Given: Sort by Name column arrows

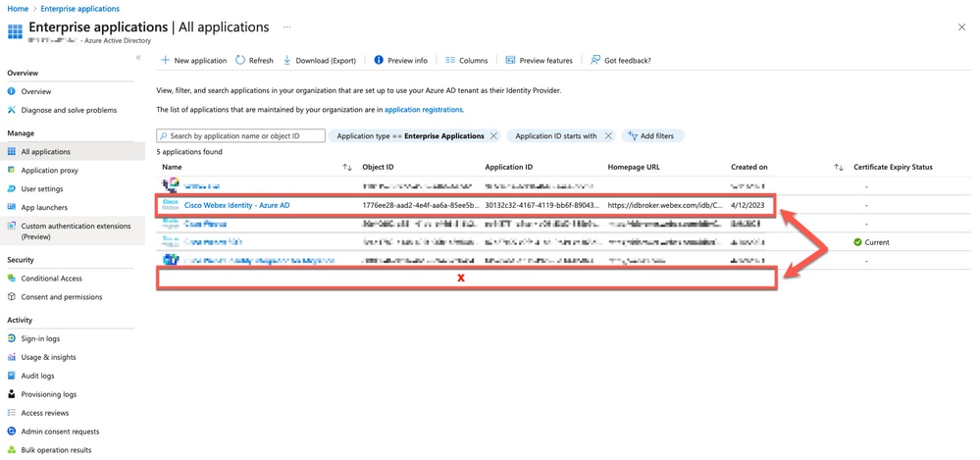Looking at the screenshot, I should (x=347, y=168).
